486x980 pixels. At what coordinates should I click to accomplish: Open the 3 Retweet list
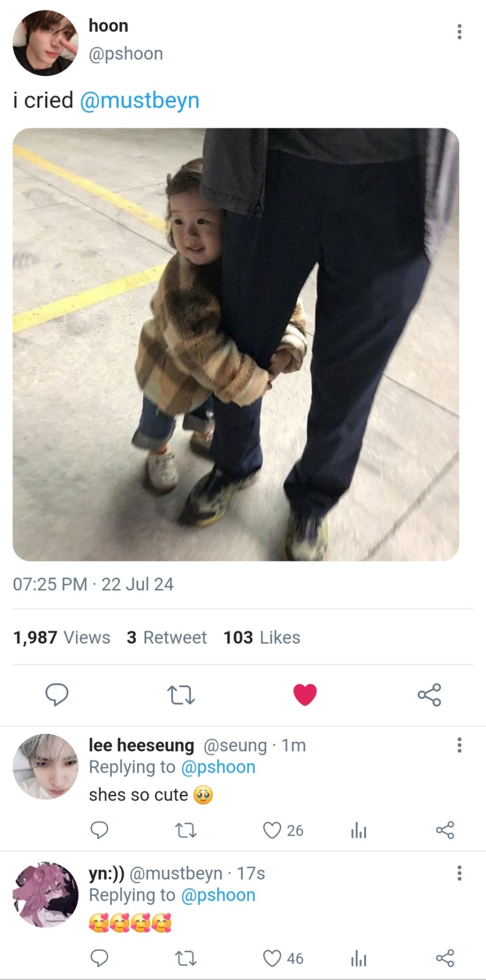167,638
